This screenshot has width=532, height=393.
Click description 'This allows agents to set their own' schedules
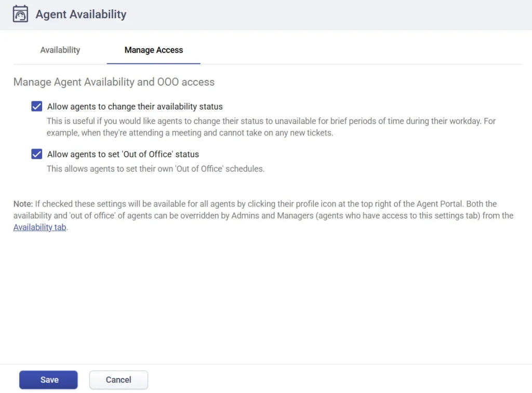tap(155, 169)
